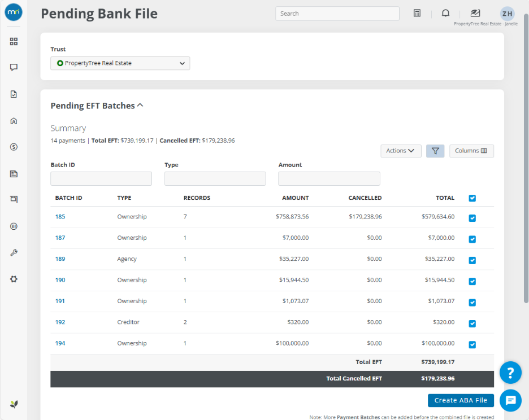Click the PropertyTree logo icon in header

point(475,13)
